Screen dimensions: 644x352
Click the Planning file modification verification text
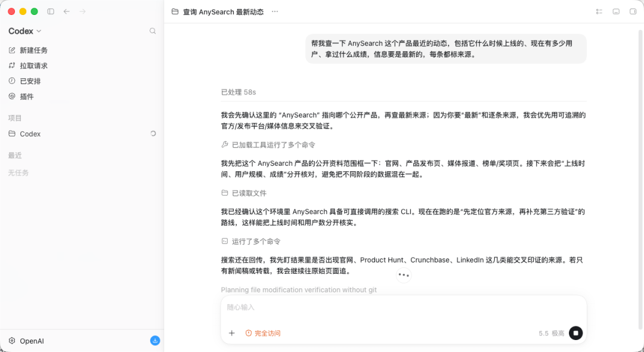pyautogui.click(x=299, y=290)
